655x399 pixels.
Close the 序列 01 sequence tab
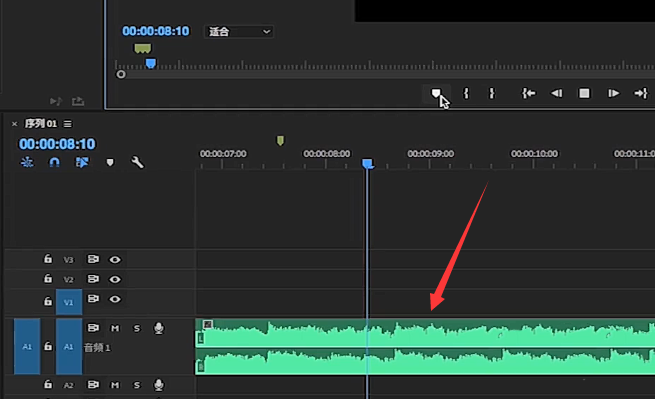[15, 124]
